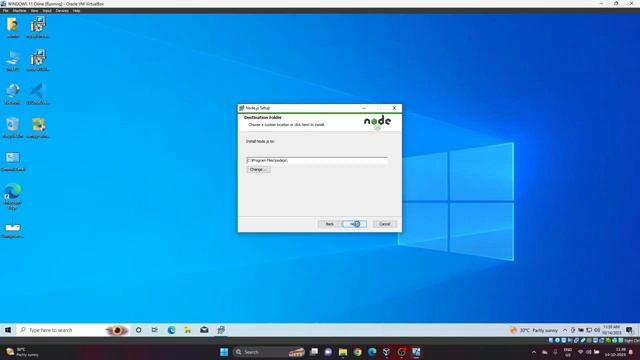This screenshot has width=640, height=360.
Task: Open Microsoft Edge on the host taskbar
Action: point(372,352)
